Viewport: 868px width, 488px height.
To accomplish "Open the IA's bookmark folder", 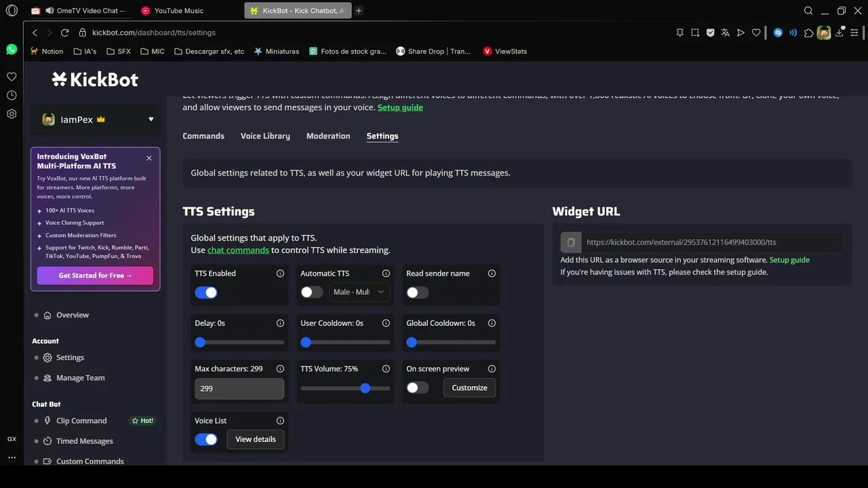I will coord(84,52).
